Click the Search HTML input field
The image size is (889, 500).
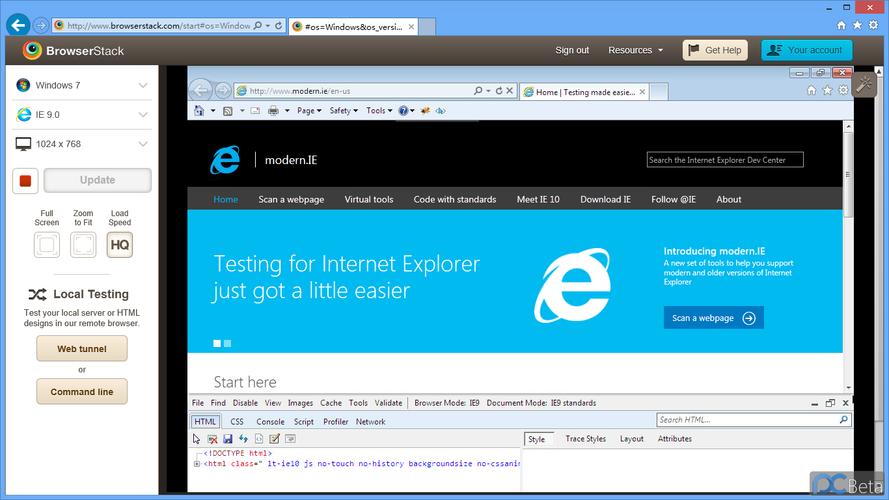point(754,420)
